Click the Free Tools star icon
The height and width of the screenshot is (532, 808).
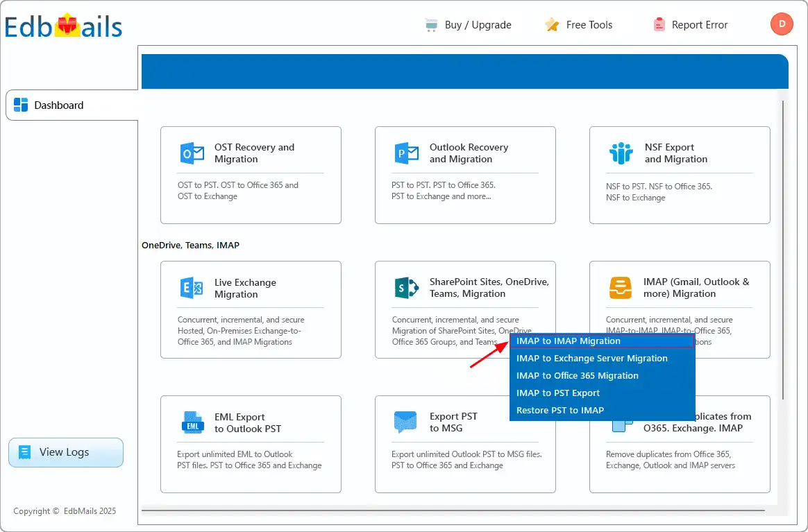[x=552, y=24]
